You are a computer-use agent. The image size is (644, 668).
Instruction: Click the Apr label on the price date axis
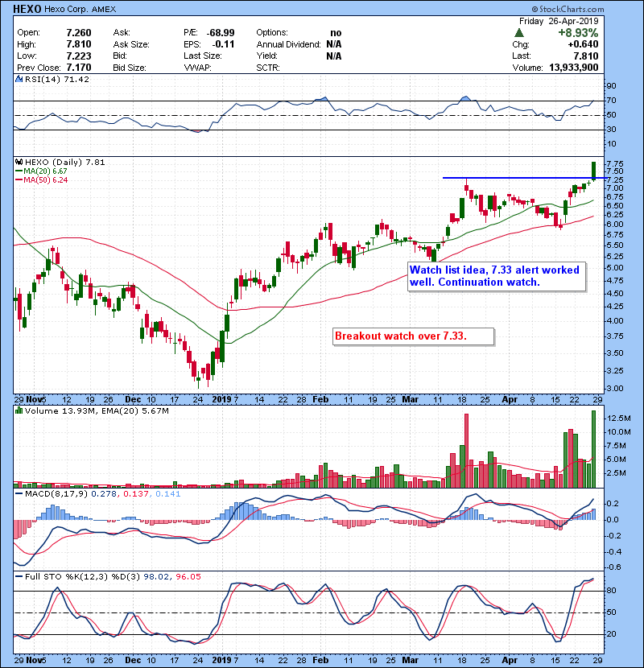[x=510, y=399]
